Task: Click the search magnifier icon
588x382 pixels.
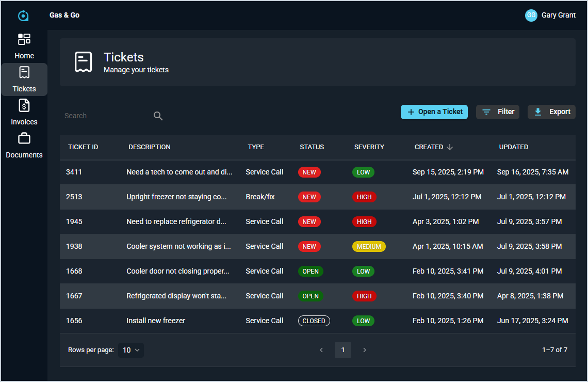Action: (158, 116)
